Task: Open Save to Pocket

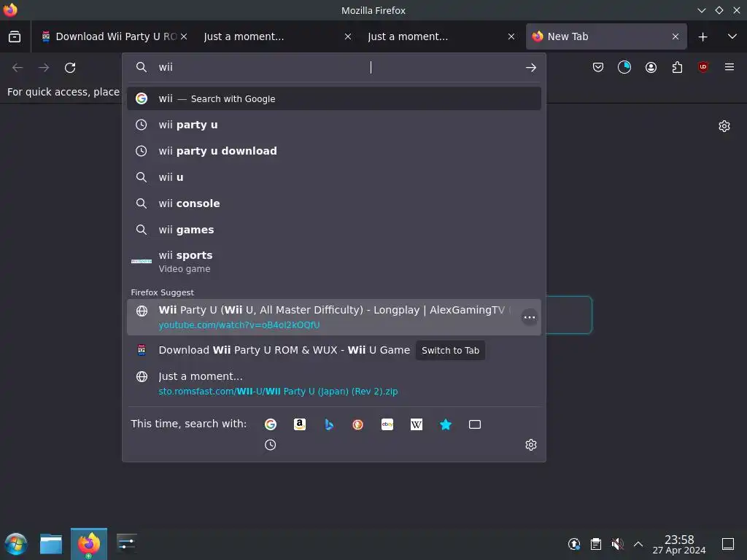Action: (598, 68)
